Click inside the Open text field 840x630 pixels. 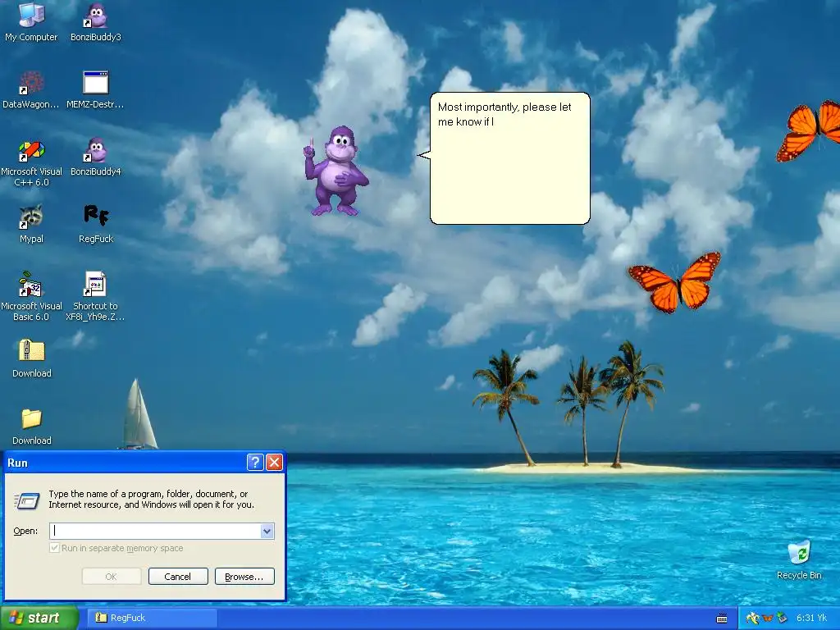click(x=155, y=531)
